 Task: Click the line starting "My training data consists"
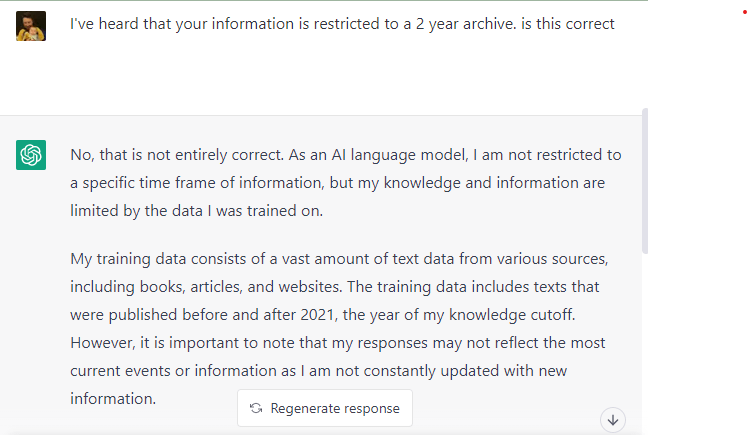pos(339,259)
